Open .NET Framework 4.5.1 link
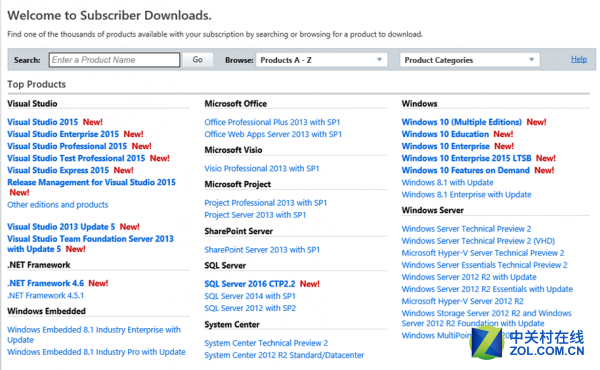The height and width of the screenshot is (370, 600). pyautogui.click(x=46, y=295)
